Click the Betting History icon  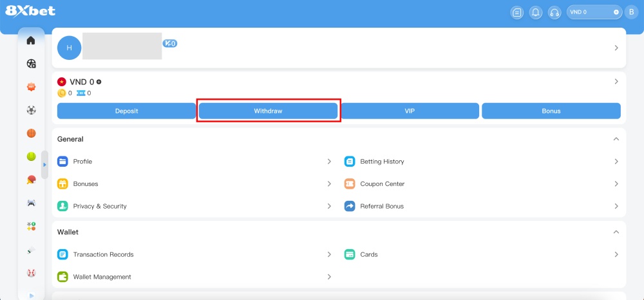(x=350, y=162)
